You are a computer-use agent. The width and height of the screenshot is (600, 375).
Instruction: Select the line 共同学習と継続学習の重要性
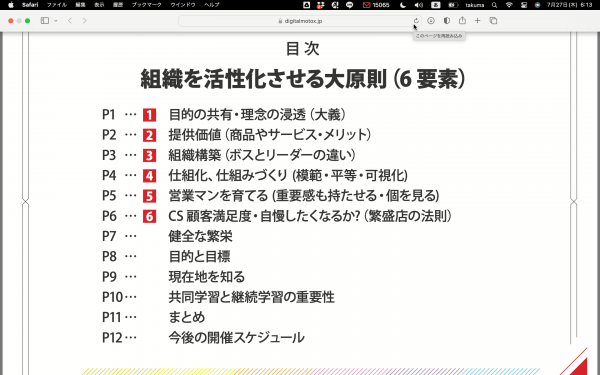point(252,297)
